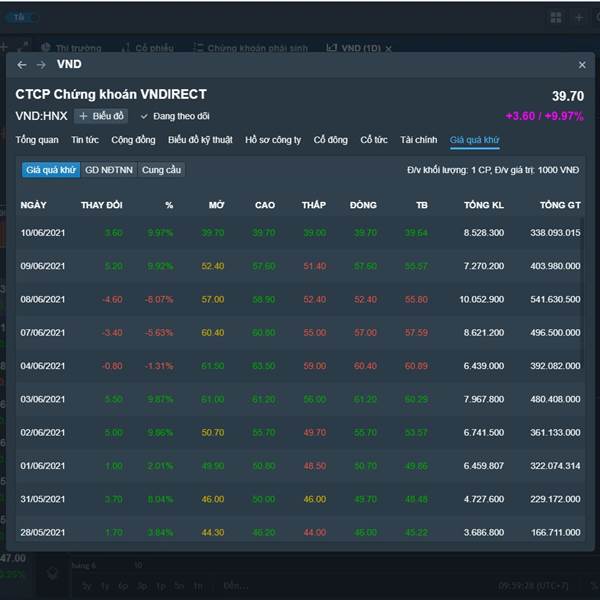Sort by the TỔNG KL column header

click(484, 205)
